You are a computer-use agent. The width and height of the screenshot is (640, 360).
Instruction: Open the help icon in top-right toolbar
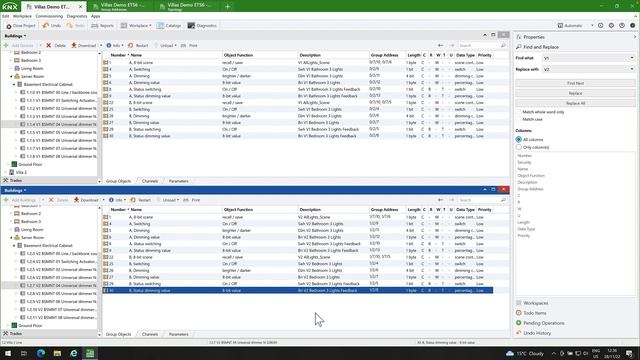622,25
